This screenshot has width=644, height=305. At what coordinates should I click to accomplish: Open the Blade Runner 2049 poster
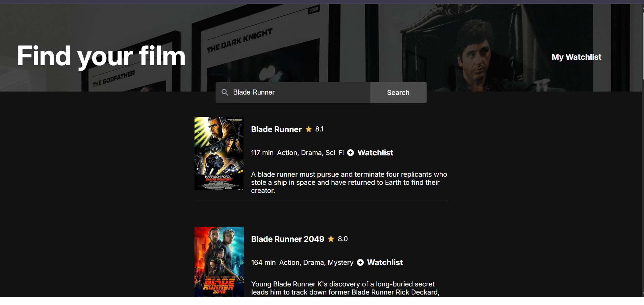[219, 262]
